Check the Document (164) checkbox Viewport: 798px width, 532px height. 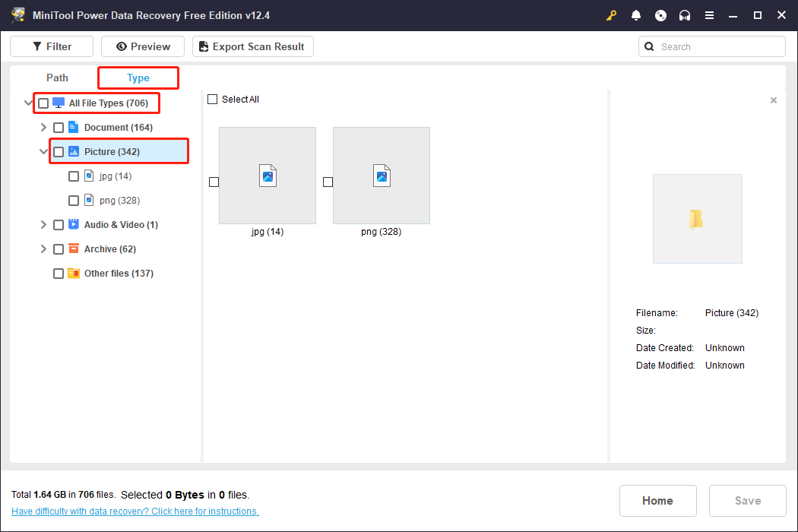(59, 128)
